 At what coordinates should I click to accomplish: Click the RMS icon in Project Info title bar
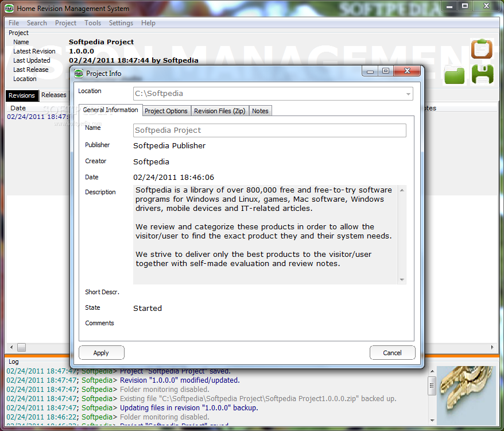pyautogui.click(x=79, y=74)
